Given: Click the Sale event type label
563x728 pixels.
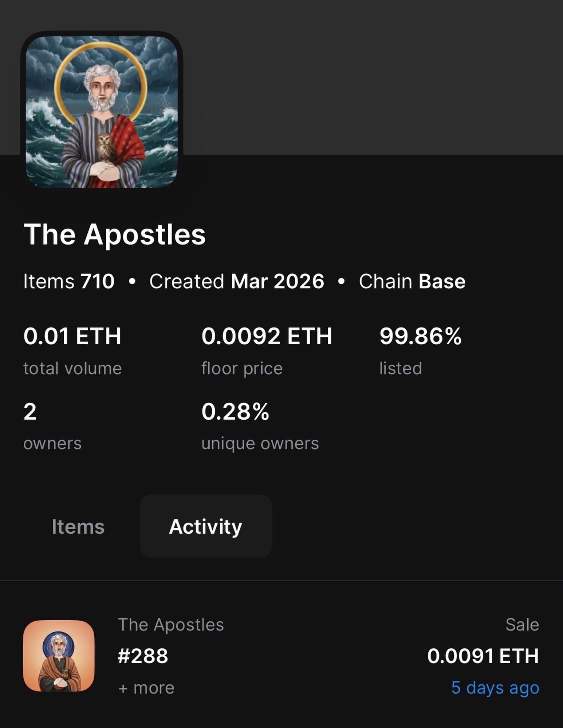Looking at the screenshot, I should click(522, 625).
